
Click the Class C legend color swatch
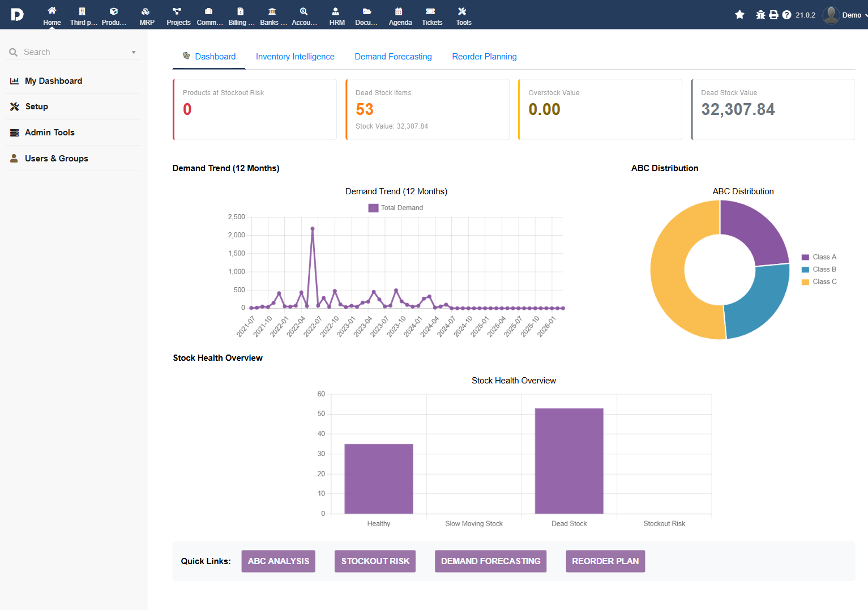click(805, 282)
